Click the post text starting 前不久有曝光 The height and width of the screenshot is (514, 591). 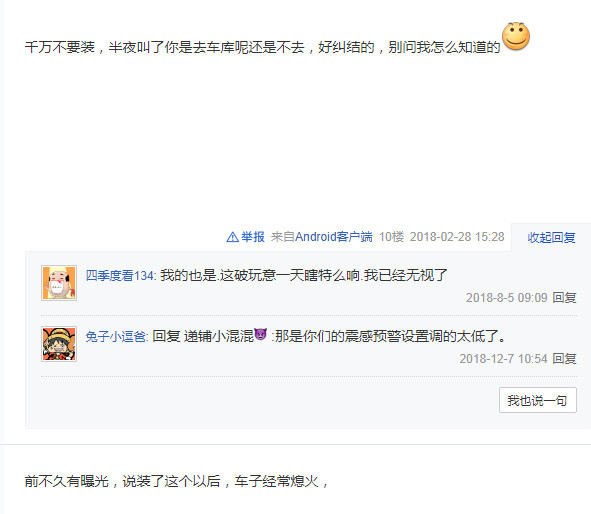176,481
